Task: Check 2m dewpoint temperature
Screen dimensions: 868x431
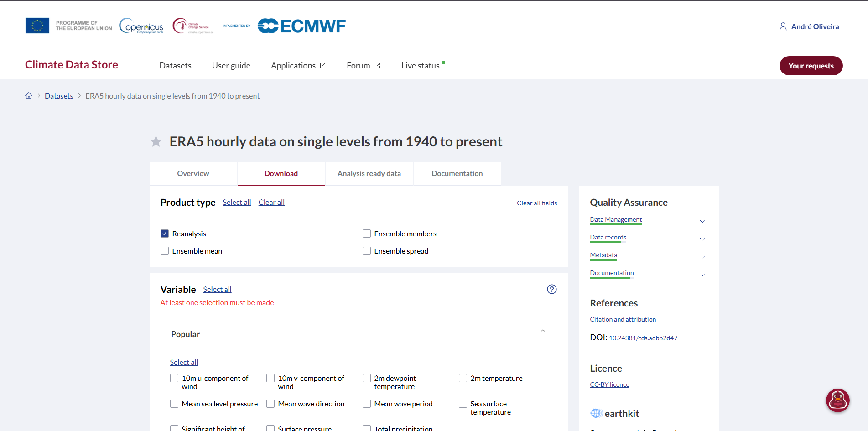Action: [367, 378]
